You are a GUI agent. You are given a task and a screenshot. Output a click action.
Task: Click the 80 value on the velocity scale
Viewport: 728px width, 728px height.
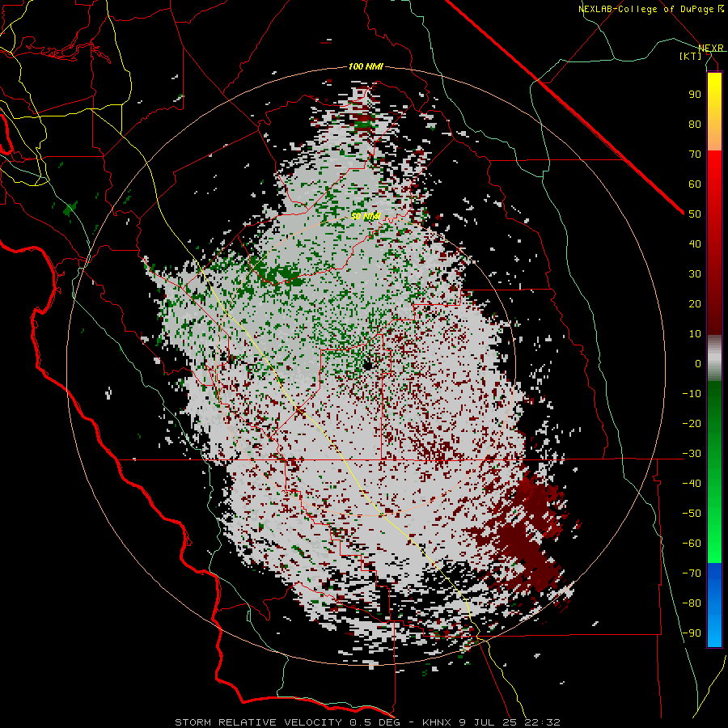pyautogui.click(x=695, y=124)
